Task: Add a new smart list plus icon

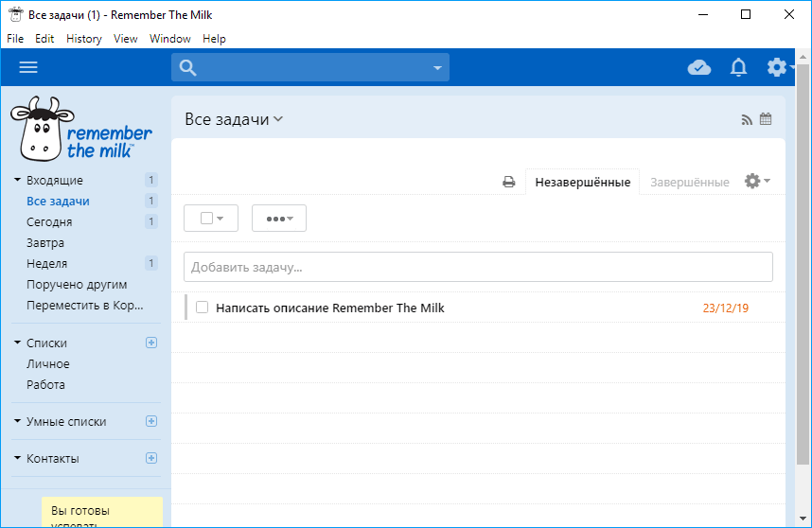Action: click(x=151, y=421)
